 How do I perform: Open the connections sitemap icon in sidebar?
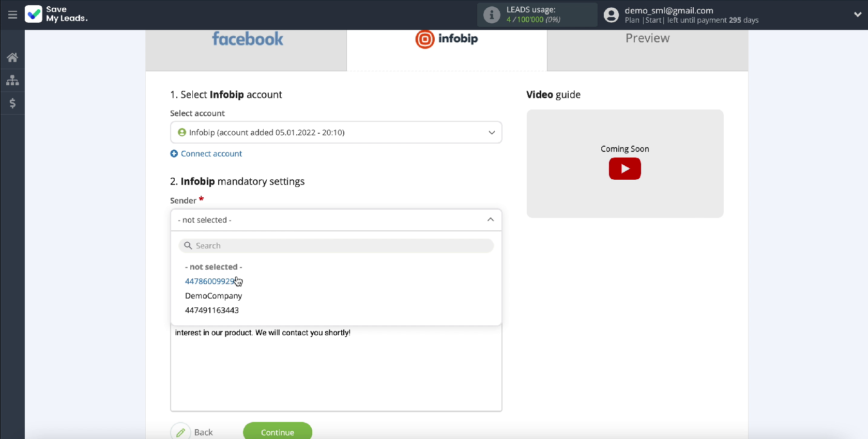(12, 80)
